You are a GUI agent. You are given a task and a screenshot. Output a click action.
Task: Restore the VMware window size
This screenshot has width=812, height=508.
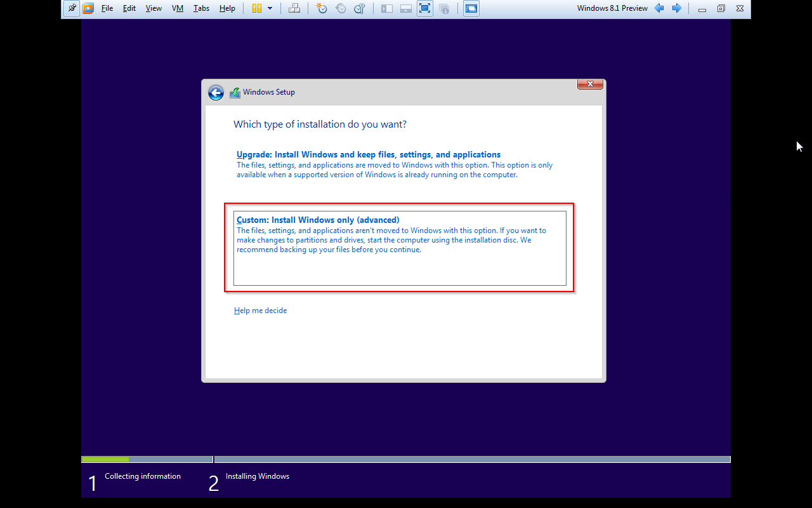(x=721, y=8)
